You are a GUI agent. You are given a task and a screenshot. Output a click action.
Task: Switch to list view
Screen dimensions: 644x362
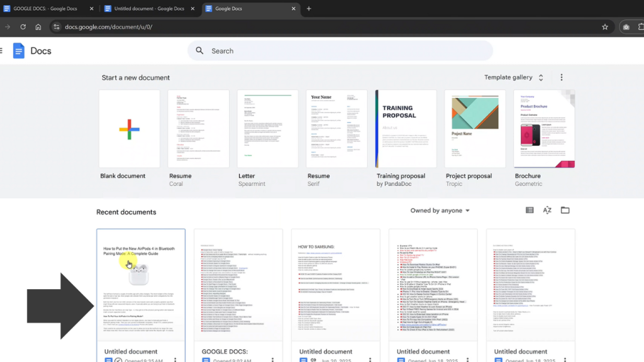(530, 210)
